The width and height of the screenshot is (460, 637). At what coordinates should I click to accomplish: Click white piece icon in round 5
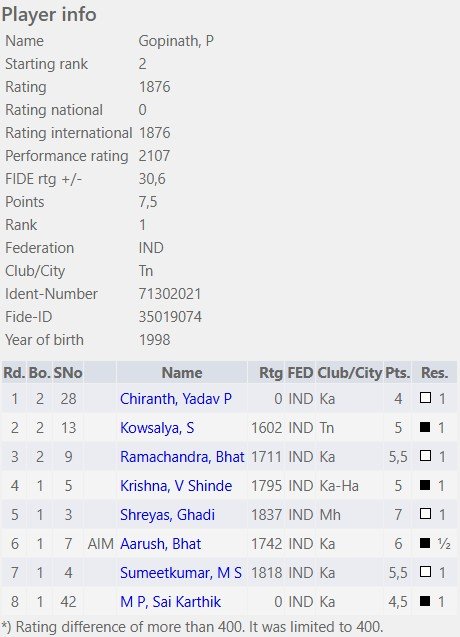click(425, 514)
